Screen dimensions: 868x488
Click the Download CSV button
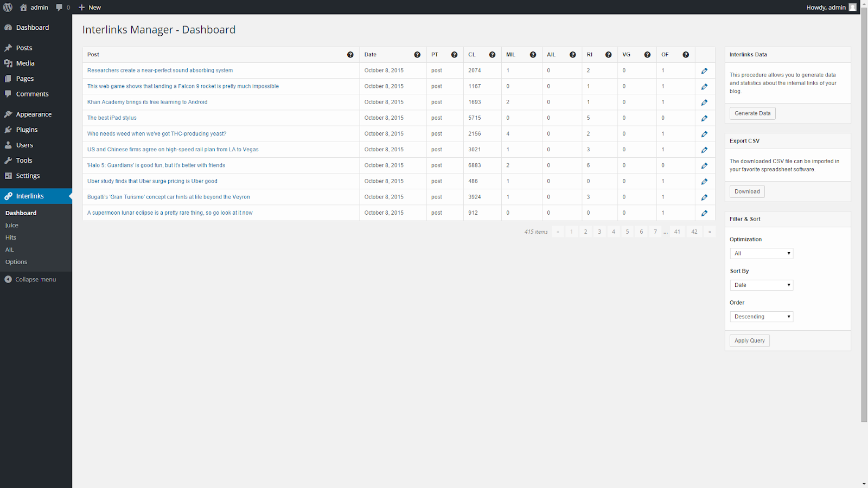pyautogui.click(x=747, y=191)
